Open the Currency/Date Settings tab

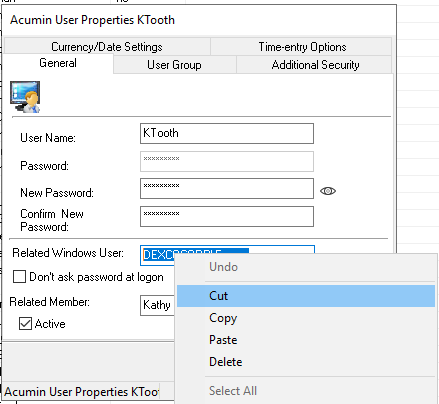(x=107, y=47)
